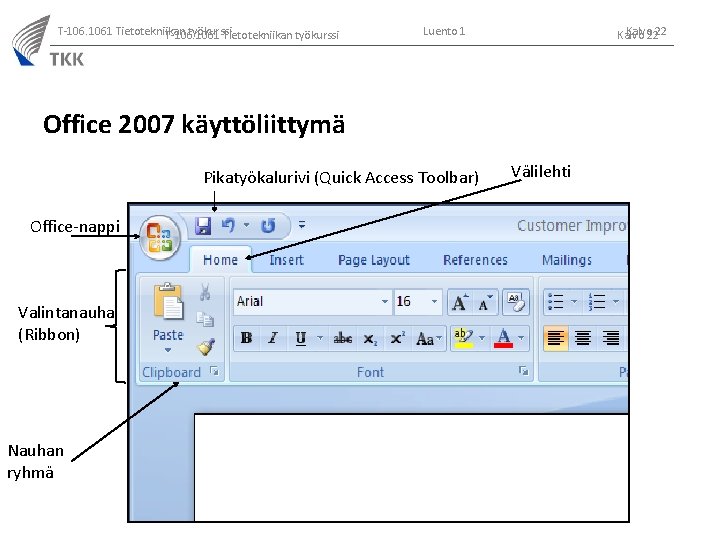Screen dimensions: 720x540
Task: Click the Shrink Font icon
Action: click(x=485, y=302)
